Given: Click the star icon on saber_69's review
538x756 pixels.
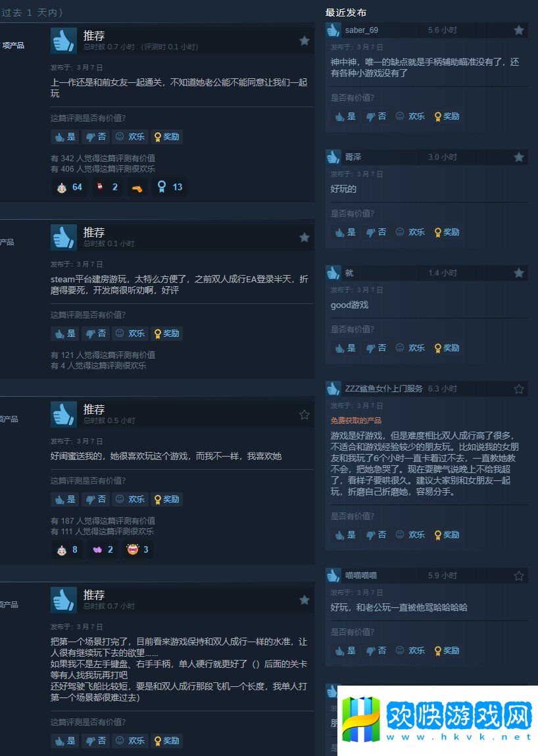Looking at the screenshot, I should [519, 30].
